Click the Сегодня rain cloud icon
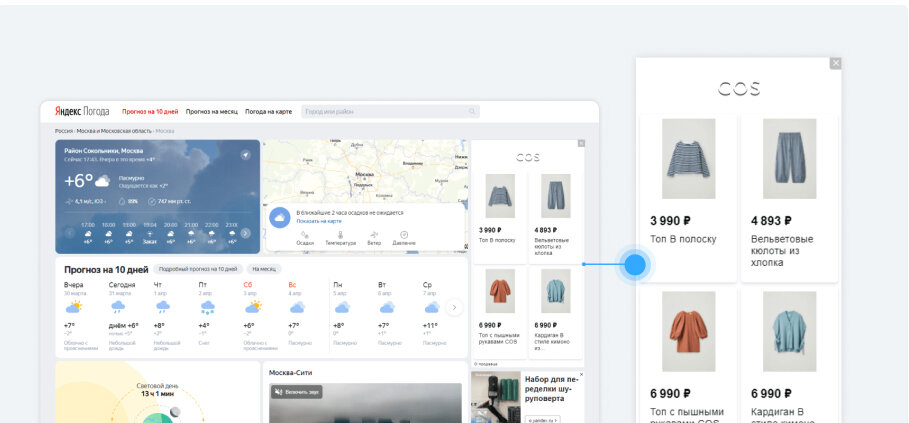909x423 pixels. pos(118,306)
